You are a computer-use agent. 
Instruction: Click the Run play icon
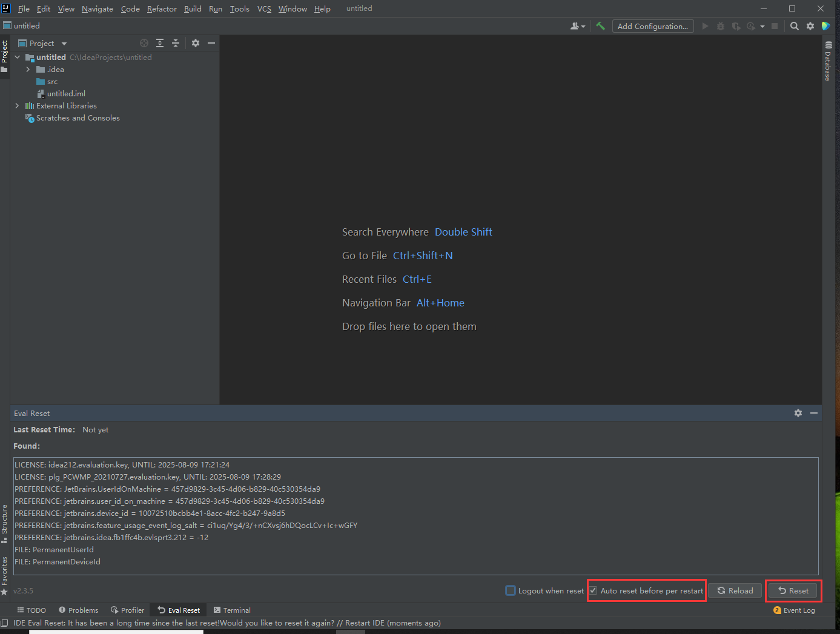pyautogui.click(x=705, y=26)
